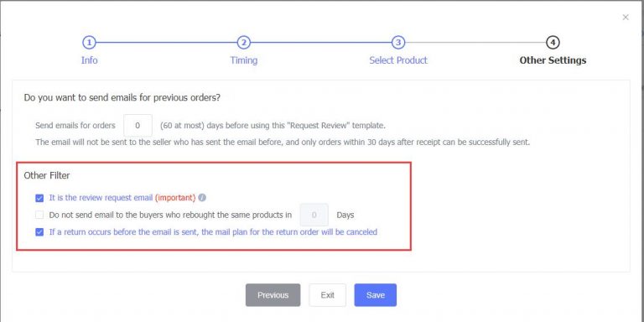Click the return-order cancellation label text

point(213,232)
